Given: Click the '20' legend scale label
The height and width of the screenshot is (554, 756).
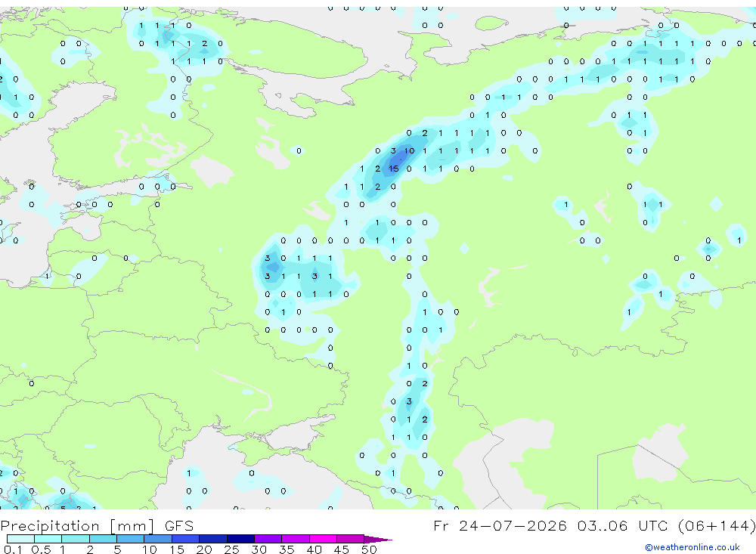Looking at the screenshot, I should [204, 549].
